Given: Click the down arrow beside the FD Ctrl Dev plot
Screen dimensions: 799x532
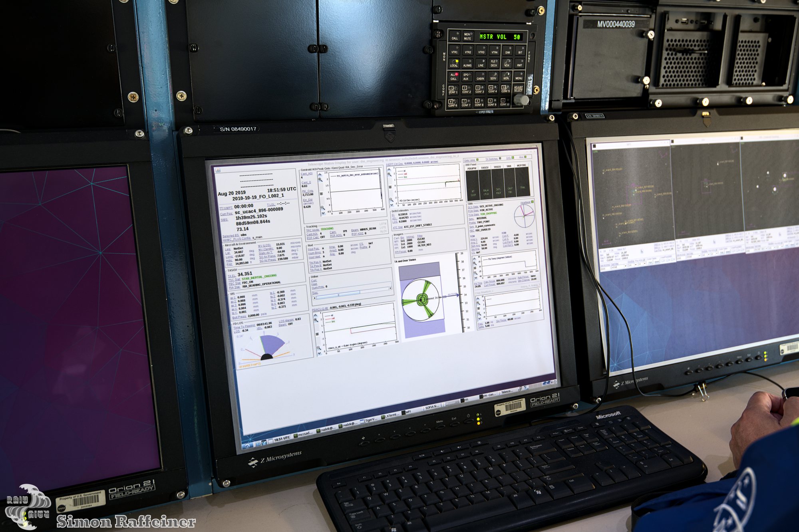Looking at the screenshot, I should point(392,205).
